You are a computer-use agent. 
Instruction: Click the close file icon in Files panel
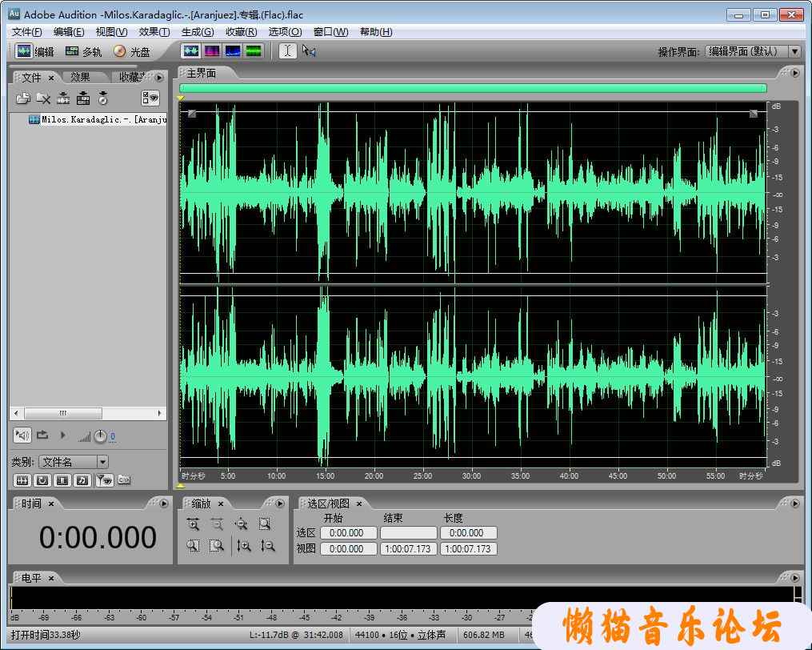click(x=43, y=98)
